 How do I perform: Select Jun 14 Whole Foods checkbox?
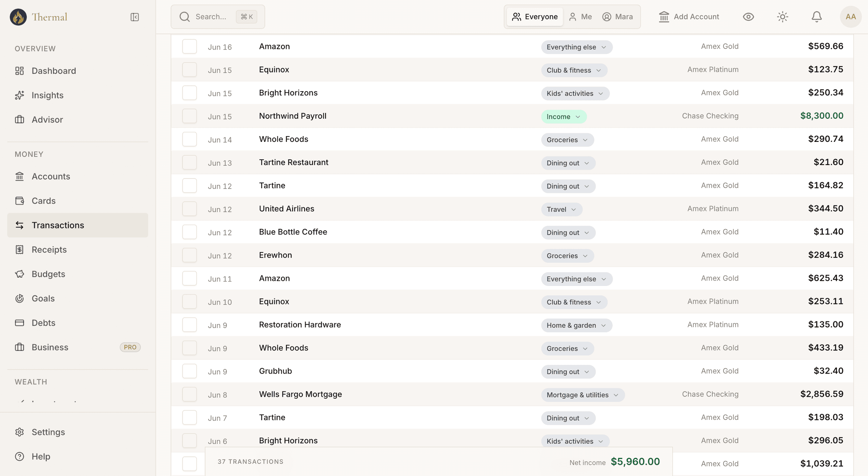[190, 139]
